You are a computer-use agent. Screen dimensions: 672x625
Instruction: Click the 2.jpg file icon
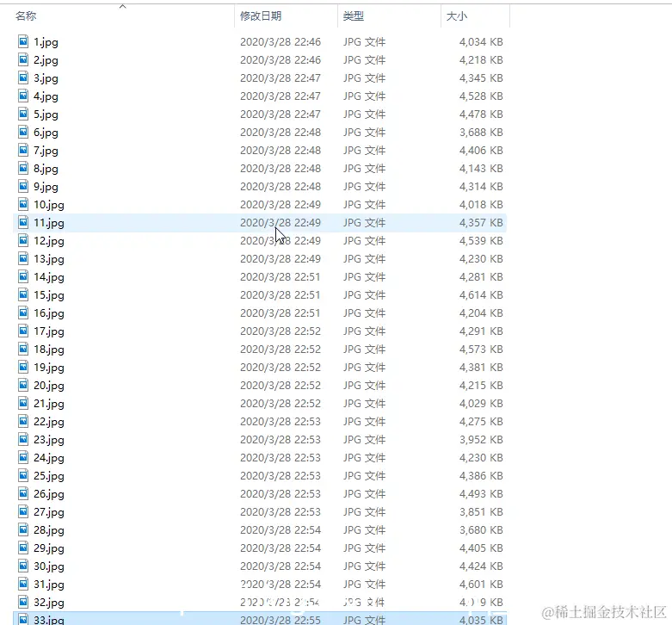pos(23,59)
